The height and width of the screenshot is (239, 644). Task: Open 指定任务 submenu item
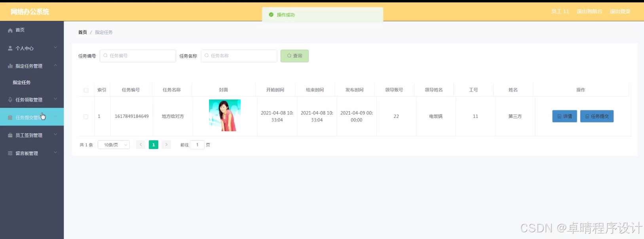tap(32, 83)
